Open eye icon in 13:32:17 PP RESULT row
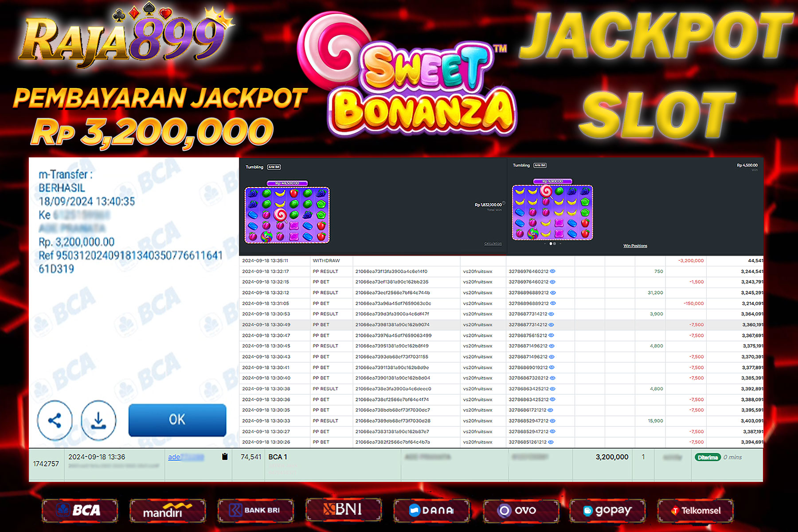Screen dimensions: 798x532 pyautogui.click(x=553, y=271)
